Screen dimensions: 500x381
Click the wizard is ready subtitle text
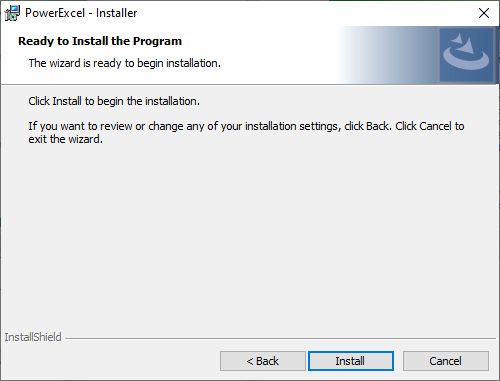tap(125, 63)
